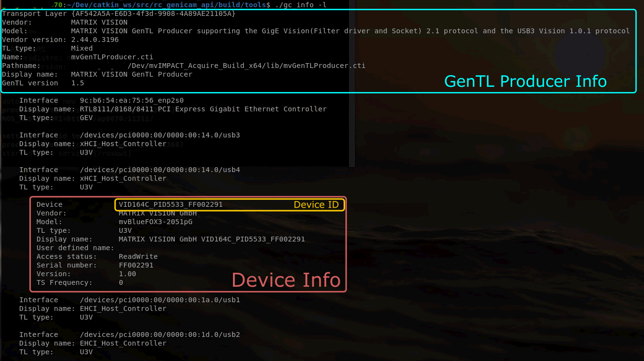Click the Access status value 'ReadWrite'
644x361 pixels.
coord(138,256)
